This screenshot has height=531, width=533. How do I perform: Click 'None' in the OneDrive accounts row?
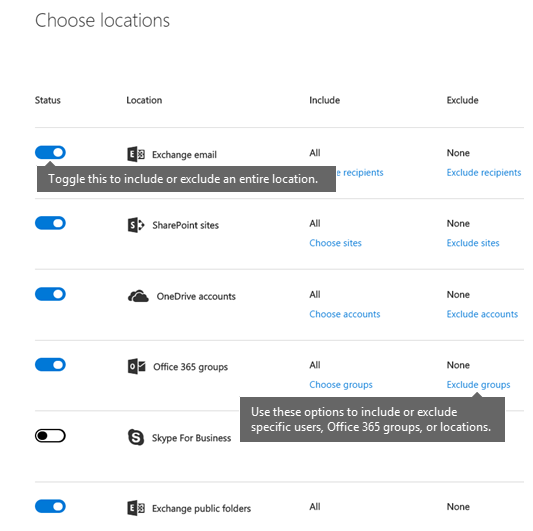pos(458,294)
